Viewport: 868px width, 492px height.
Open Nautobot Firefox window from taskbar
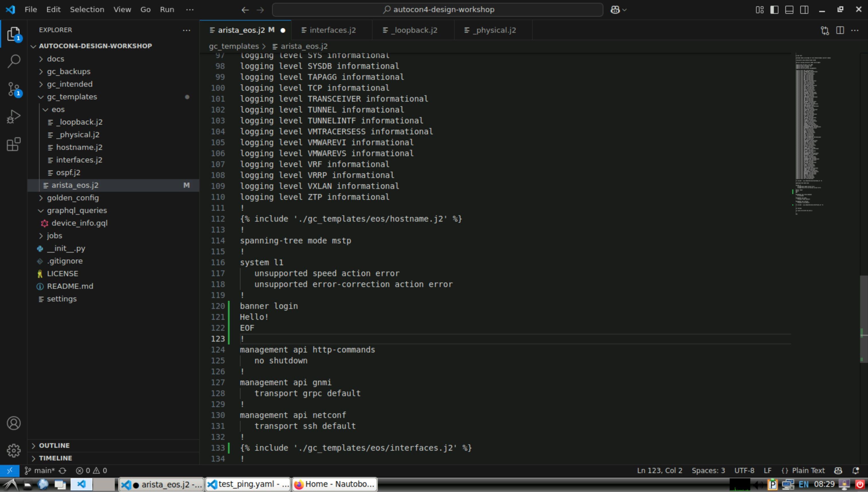click(334, 484)
